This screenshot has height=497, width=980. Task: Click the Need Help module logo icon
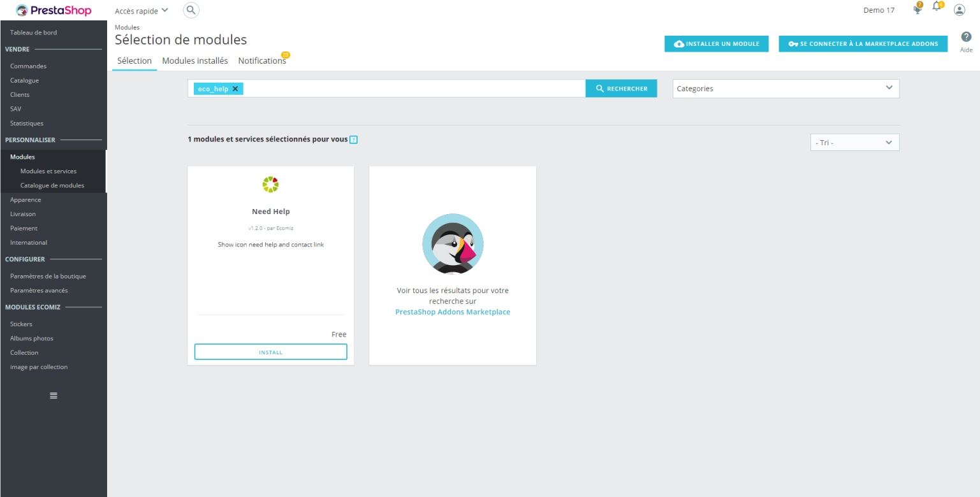[270, 185]
